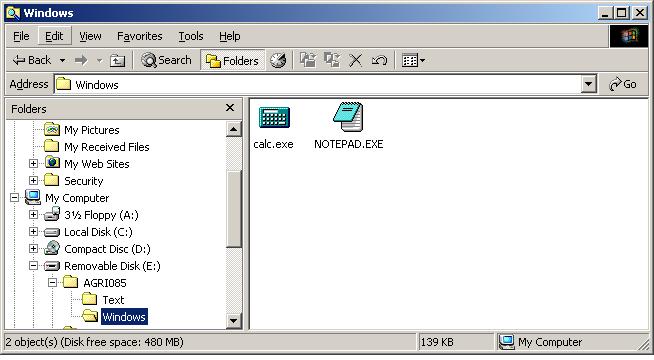Go up one folder level
Image resolution: width=654 pixels, height=360 pixels.
click(x=117, y=60)
